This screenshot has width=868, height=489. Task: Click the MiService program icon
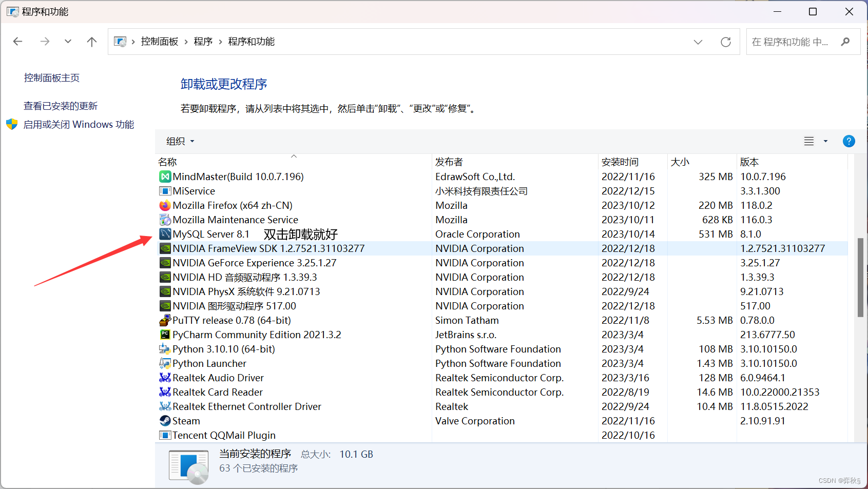165,191
